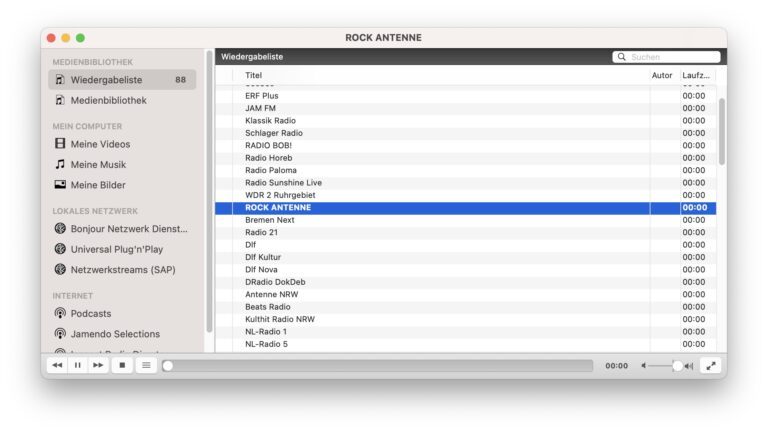Select the ERF Plus station

pyautogui.click(x=465, y=96)
